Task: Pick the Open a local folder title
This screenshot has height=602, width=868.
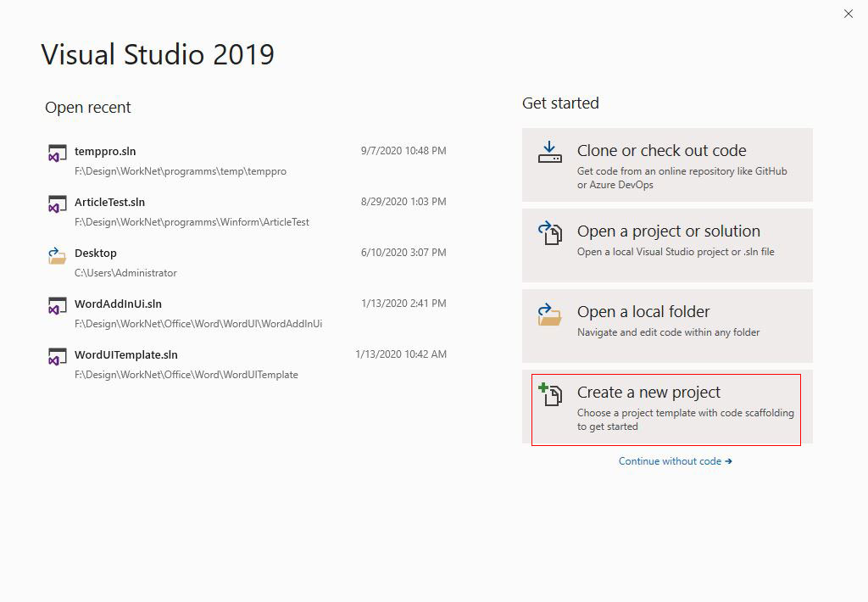Action: pyautogui.click(x=643, y=312)
